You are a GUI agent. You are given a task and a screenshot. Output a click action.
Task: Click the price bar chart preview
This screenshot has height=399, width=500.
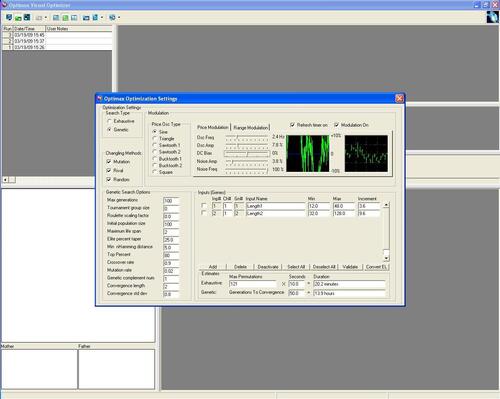coord(366,154)
